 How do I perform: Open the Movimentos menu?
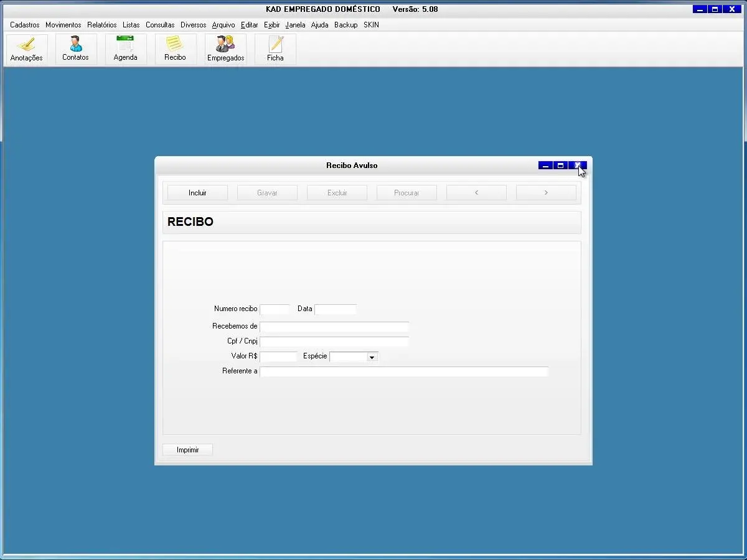click(63, 25)
